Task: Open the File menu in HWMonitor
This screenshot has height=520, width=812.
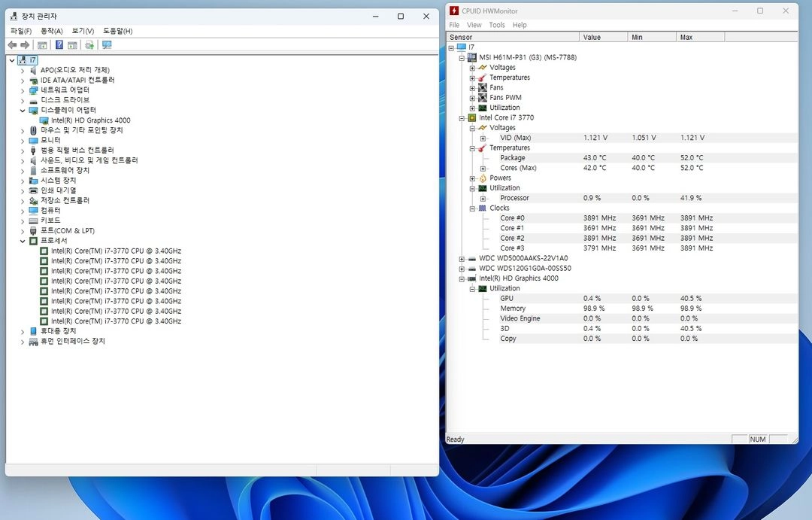Action: pos(454,25)
